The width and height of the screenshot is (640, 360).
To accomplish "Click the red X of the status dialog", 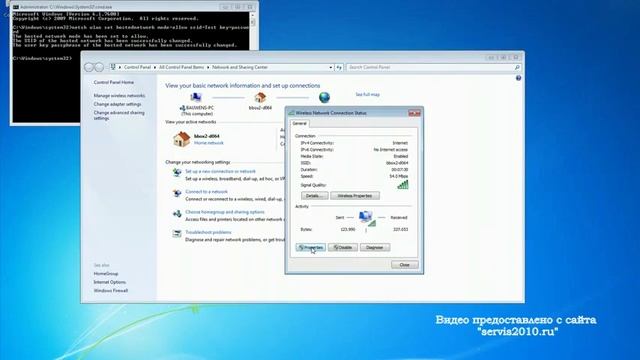I will pyautogui.click(x=414, y=113).
